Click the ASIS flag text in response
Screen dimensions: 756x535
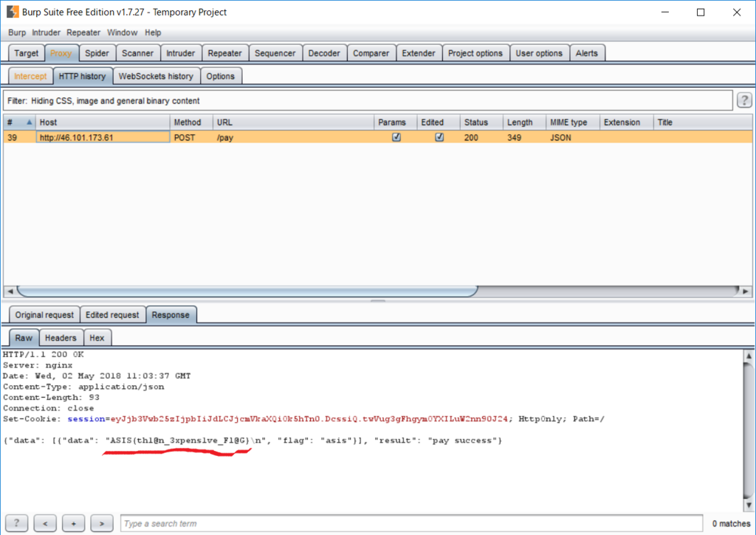(x=180, y=441)
